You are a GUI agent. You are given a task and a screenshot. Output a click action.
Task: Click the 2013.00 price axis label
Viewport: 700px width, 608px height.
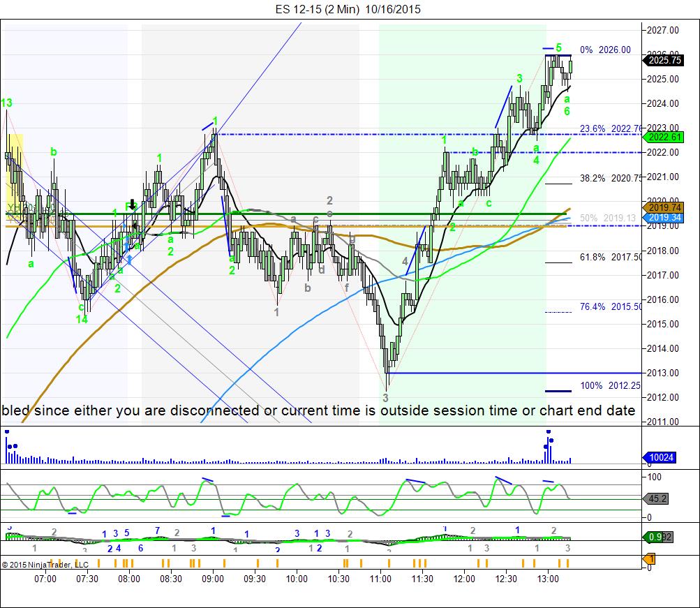tap(663, 373)
